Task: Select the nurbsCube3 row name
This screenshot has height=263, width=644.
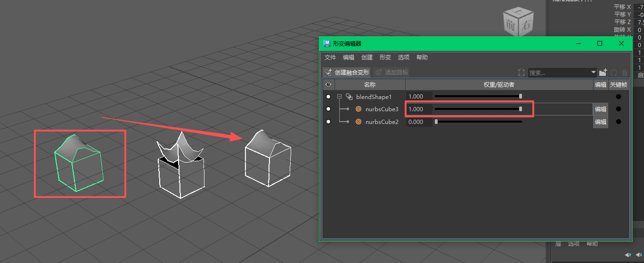Action: [382, 109]
